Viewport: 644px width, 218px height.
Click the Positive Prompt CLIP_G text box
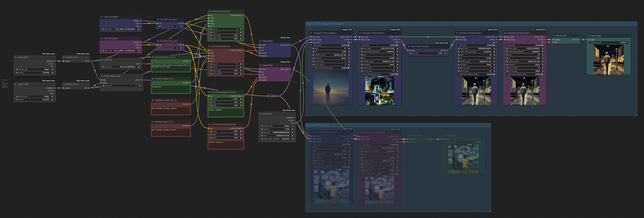pyautogui.click(x=171, y=67)
